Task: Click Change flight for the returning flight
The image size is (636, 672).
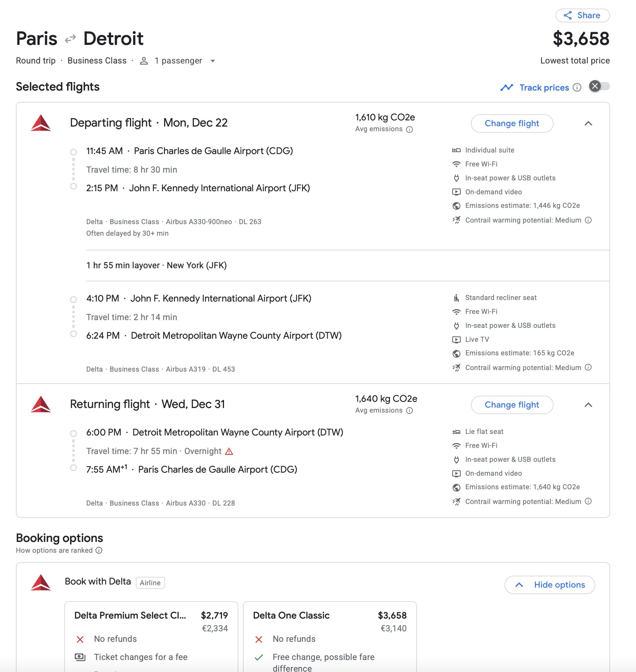Action: (511, 405)
